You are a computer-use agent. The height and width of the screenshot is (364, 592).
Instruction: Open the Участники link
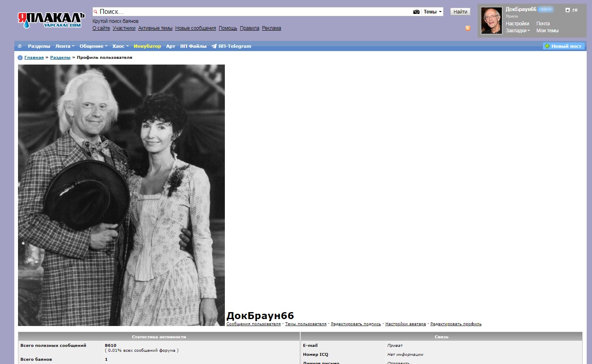(124, 28)
